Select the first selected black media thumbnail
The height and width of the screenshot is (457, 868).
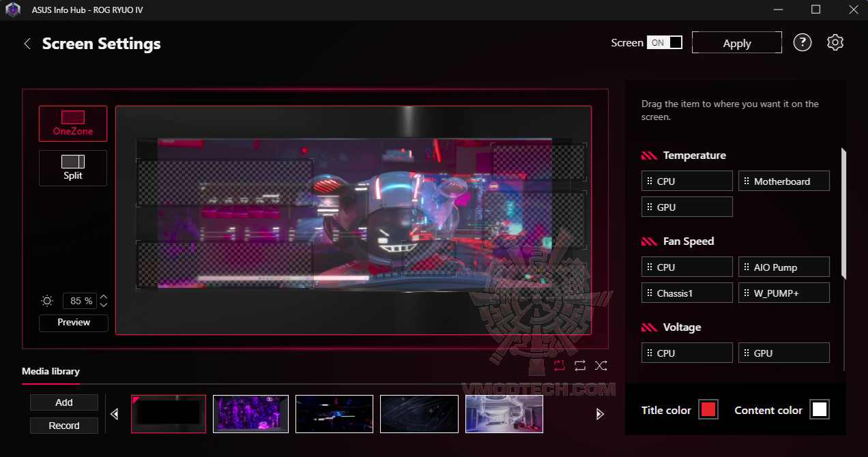click(169, 414)
